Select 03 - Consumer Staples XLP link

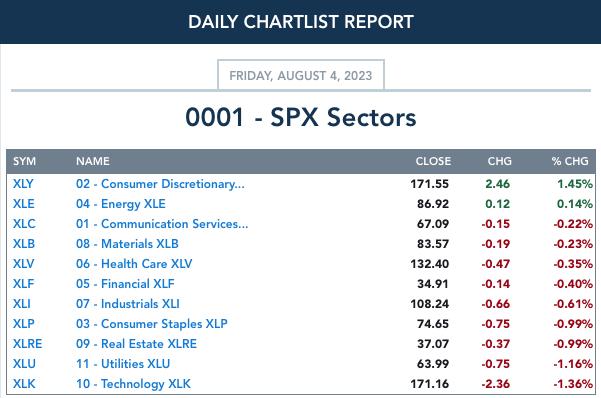point(151,324)
